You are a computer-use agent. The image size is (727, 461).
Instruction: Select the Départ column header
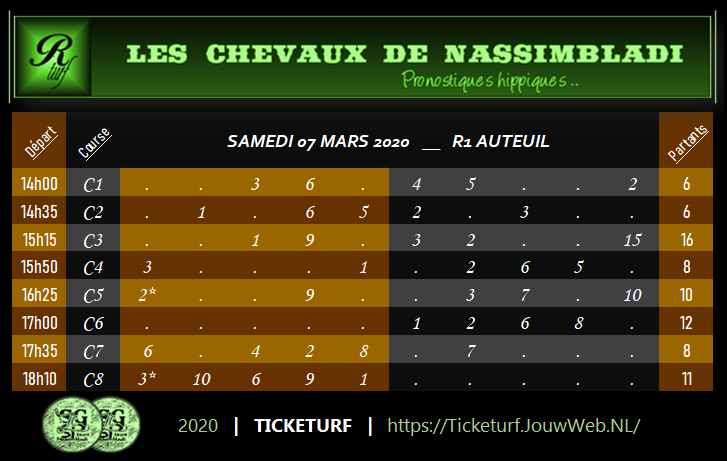click(41, 143)
